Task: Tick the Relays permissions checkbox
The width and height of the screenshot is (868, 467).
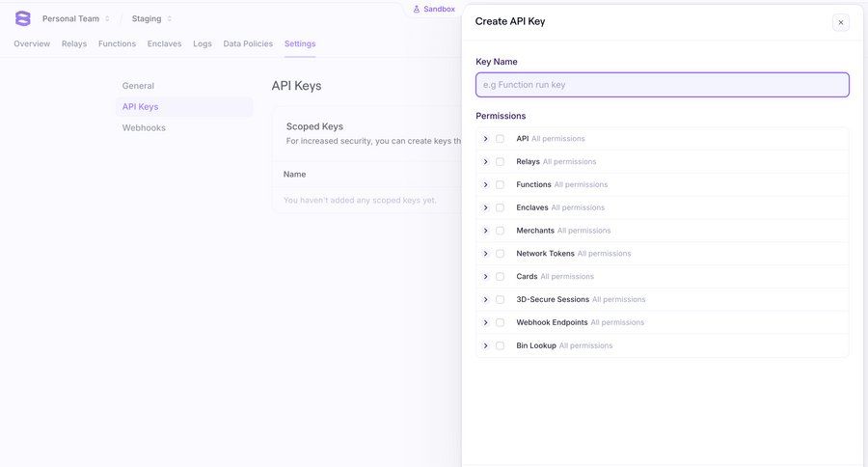Action: pos(500,162)
